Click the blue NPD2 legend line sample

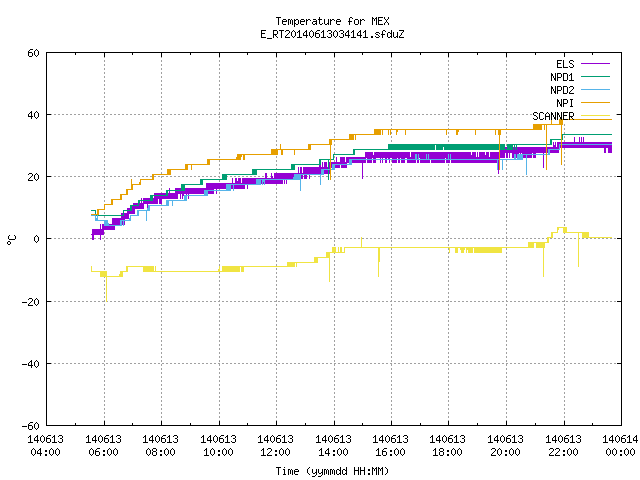click(x=596, y=90)
